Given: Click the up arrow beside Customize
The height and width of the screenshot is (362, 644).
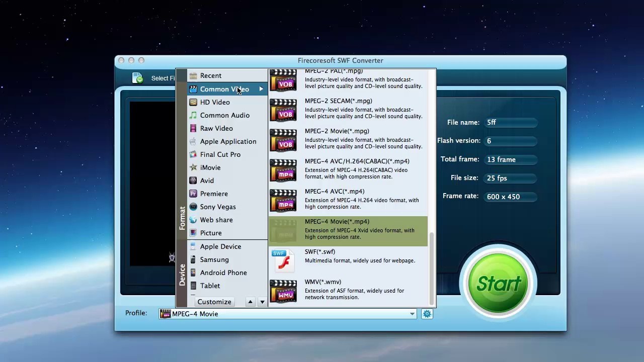Looking at the screenshot, I should (x=250, y=302).
